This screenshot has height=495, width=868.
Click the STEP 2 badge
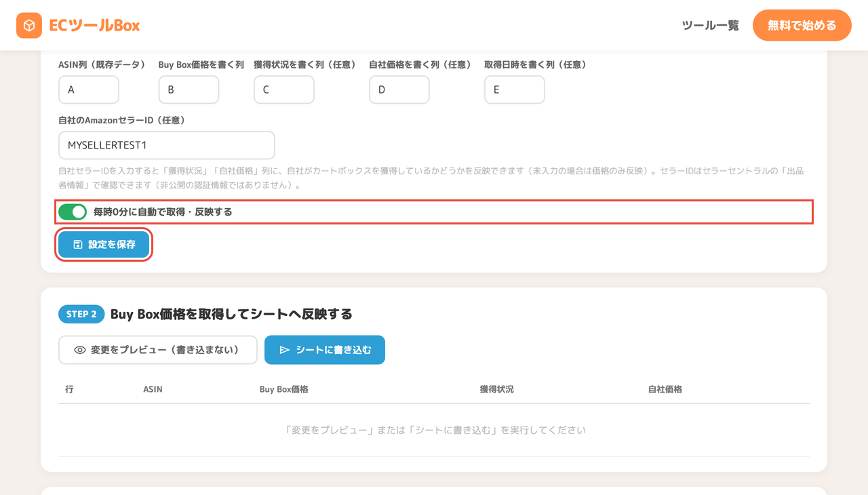click(x=81, y=314)
